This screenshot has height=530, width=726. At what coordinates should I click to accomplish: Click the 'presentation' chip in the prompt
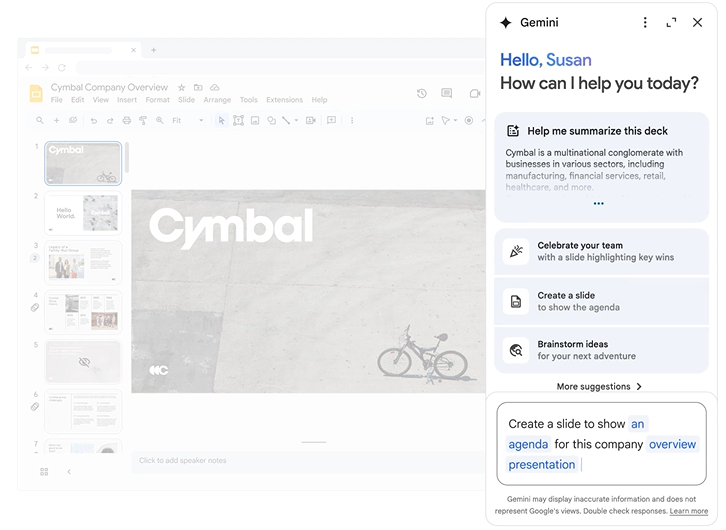tap(542, 465)
